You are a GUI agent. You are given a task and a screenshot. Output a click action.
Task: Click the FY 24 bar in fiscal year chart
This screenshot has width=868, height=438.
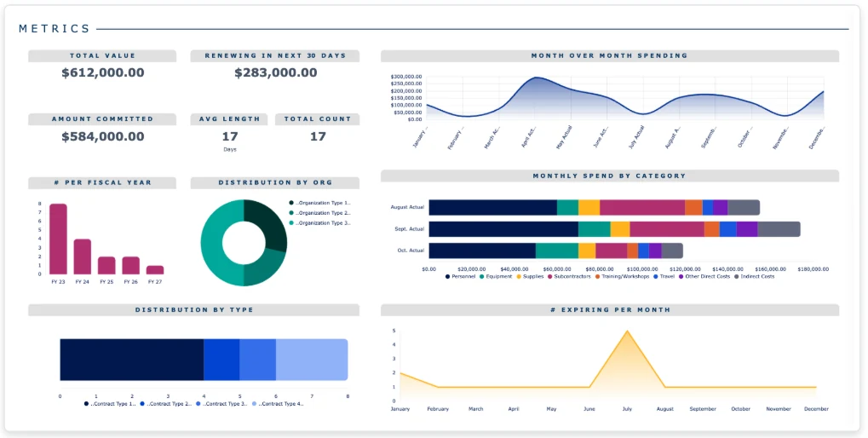pyautogui.click(x=83, y=257)
